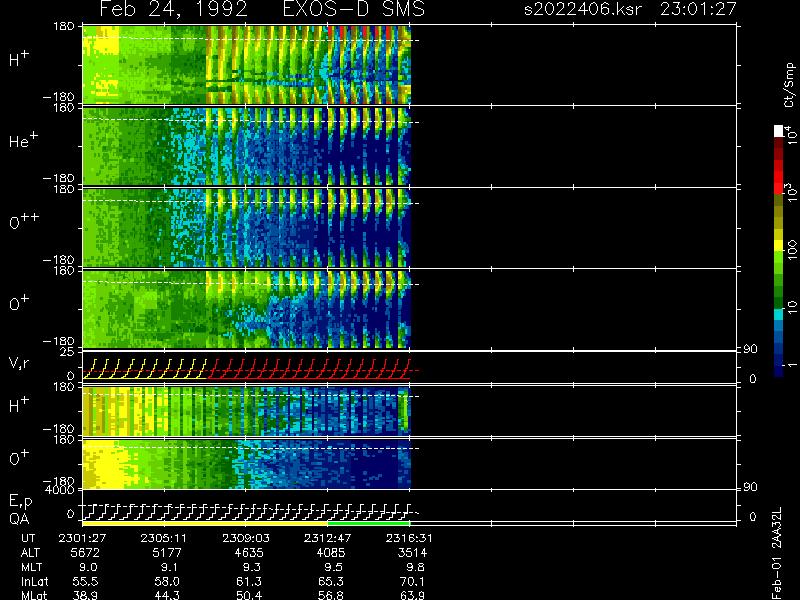Click the 'H+' label of the top panel
Viewport: 800px width, 600px height.
click(19, 59)
